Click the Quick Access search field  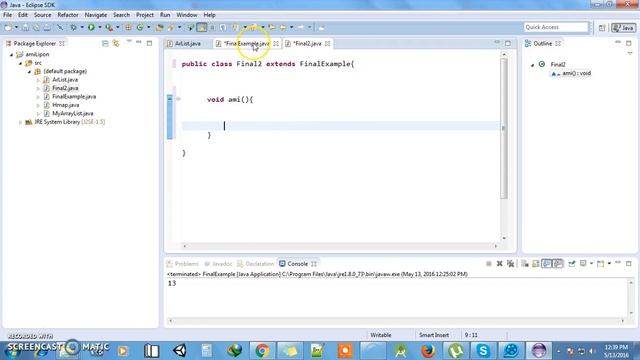coord(556,27)
